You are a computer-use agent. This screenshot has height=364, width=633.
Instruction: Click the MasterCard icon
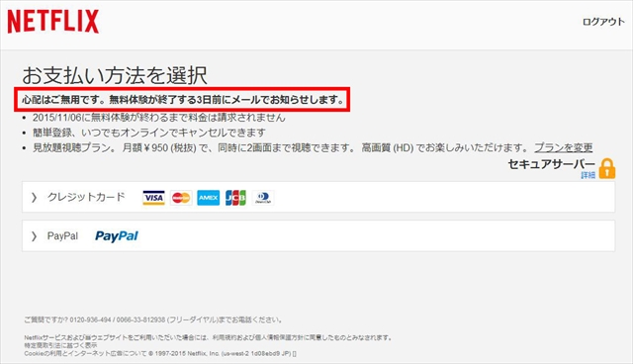[x=181, y=198]
